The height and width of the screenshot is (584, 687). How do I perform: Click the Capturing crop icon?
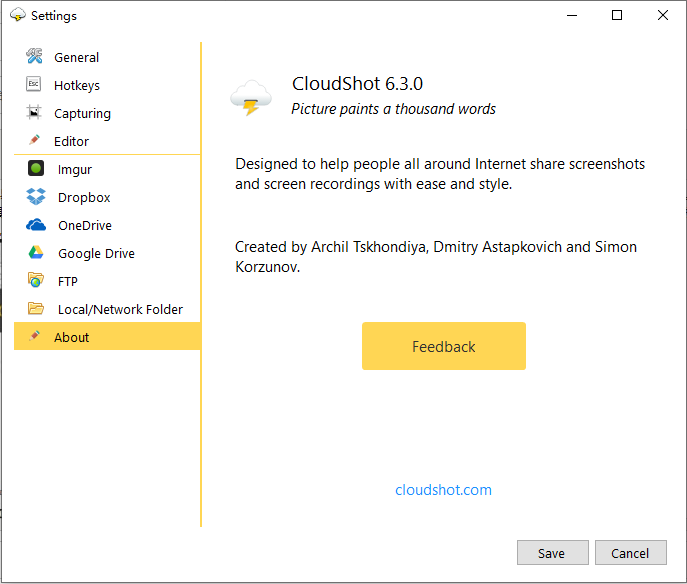tap(34, 113)
